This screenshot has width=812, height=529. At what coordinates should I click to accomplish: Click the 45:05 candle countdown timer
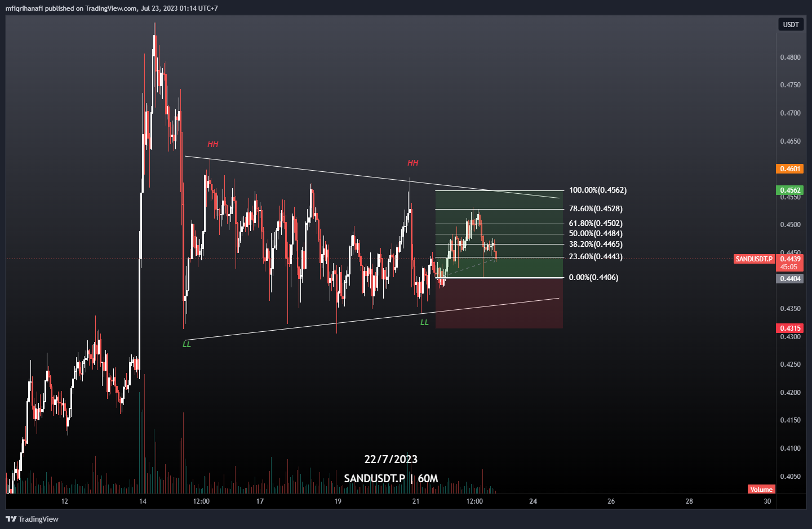789,267
